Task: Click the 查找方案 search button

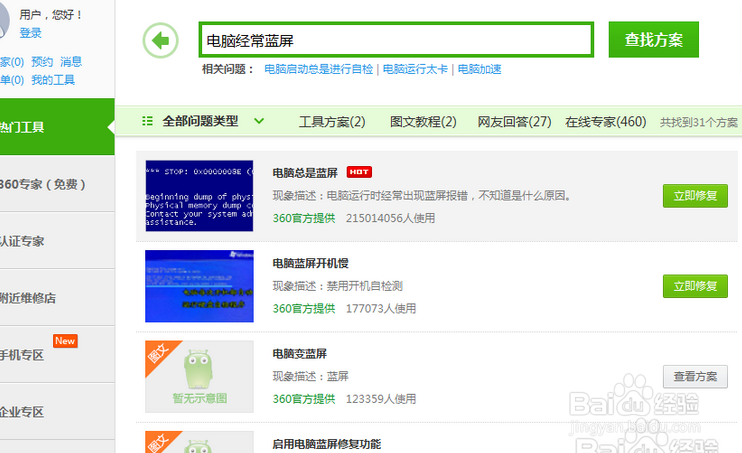Action: coord(654,40)
